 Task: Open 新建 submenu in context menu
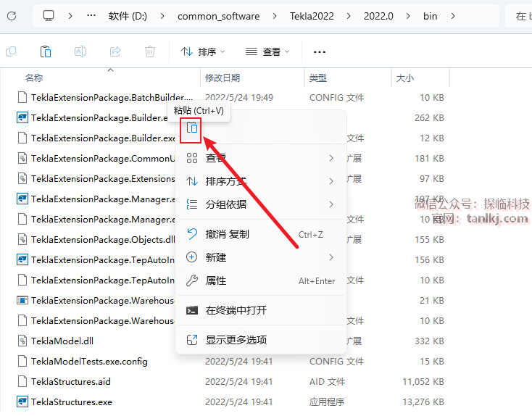click(x=261, y=257)
